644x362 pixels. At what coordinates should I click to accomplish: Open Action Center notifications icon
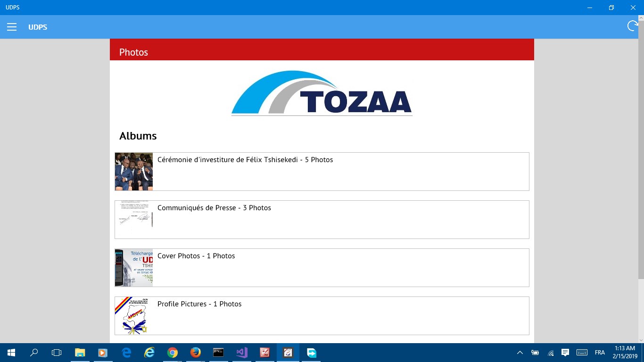[565, 353]
